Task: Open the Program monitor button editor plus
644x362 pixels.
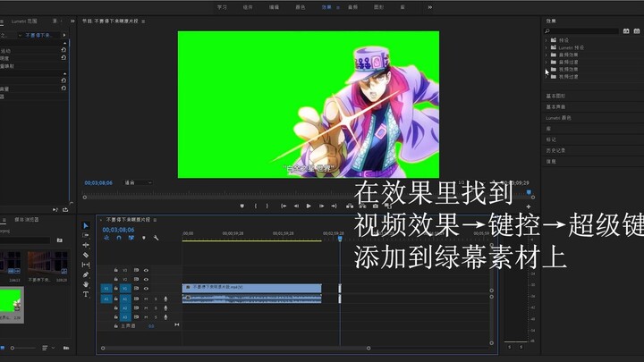Action: pyautogui.click(x=529, y=206)
